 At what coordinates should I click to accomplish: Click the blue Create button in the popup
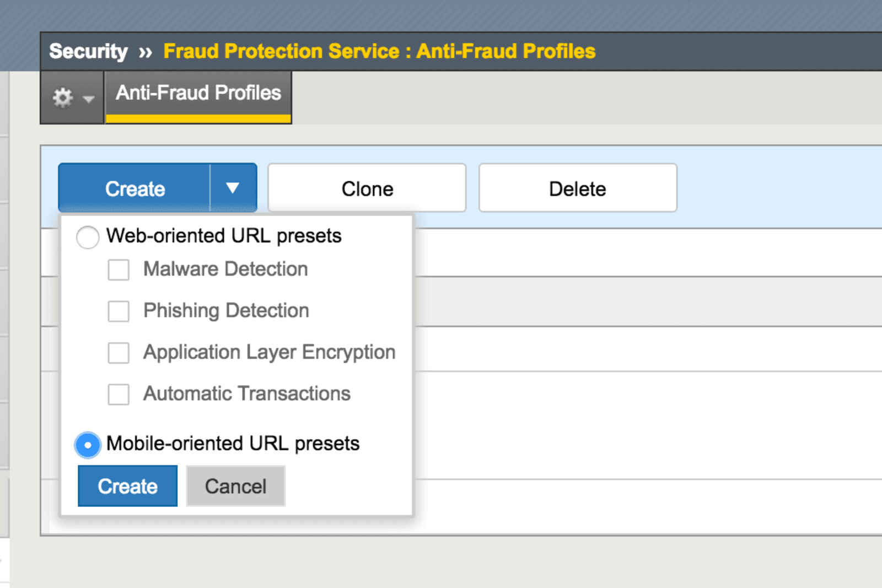[x=127, y=485]
